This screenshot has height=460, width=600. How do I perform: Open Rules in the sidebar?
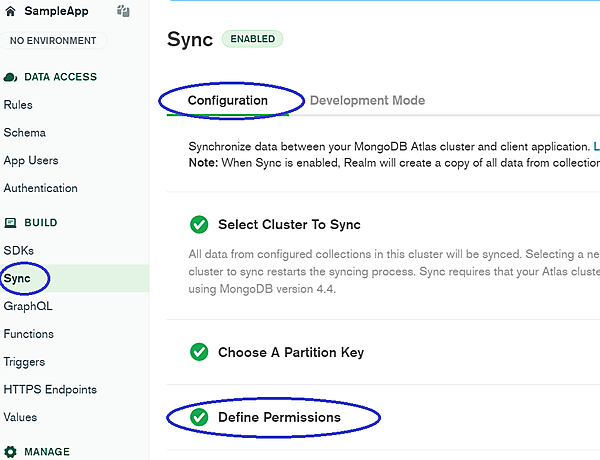18,105
